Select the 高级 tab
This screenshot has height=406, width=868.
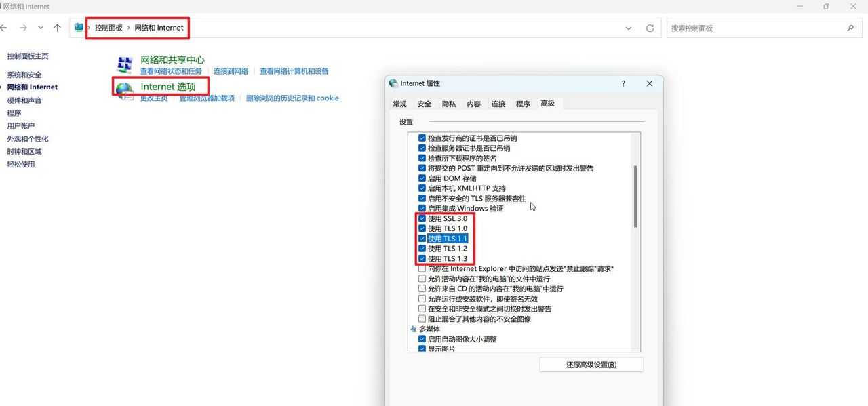click(x=547, y=103)
